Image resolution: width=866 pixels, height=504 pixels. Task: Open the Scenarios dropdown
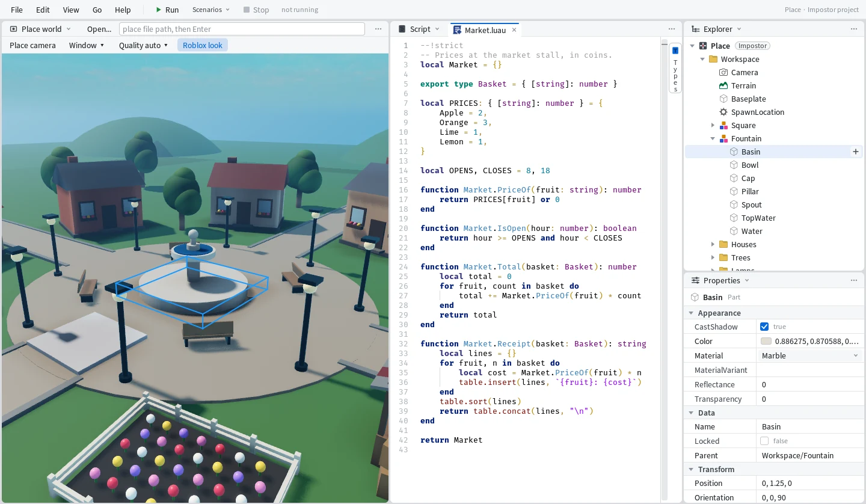[211, 10]
